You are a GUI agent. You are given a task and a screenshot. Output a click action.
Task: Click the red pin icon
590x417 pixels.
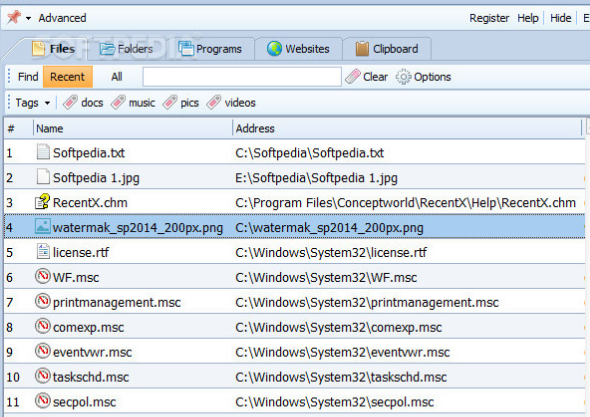[14, 17]
